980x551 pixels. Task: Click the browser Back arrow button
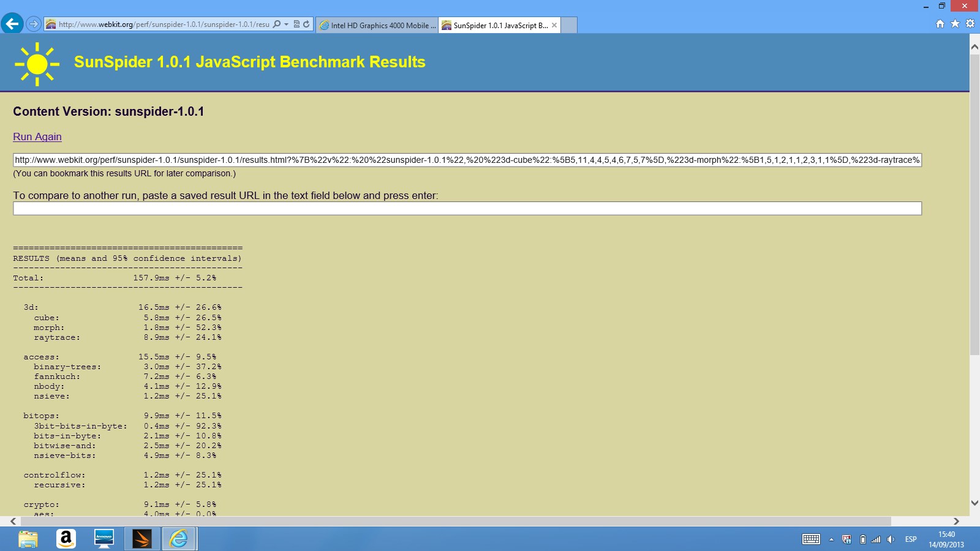pyautogui.click(x=12, y=24)
